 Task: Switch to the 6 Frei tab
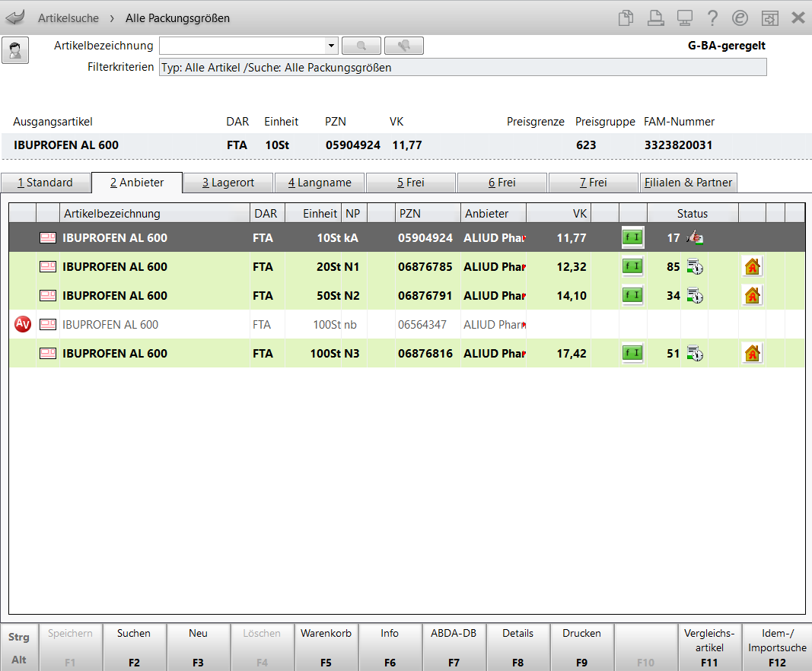point(502,183)
